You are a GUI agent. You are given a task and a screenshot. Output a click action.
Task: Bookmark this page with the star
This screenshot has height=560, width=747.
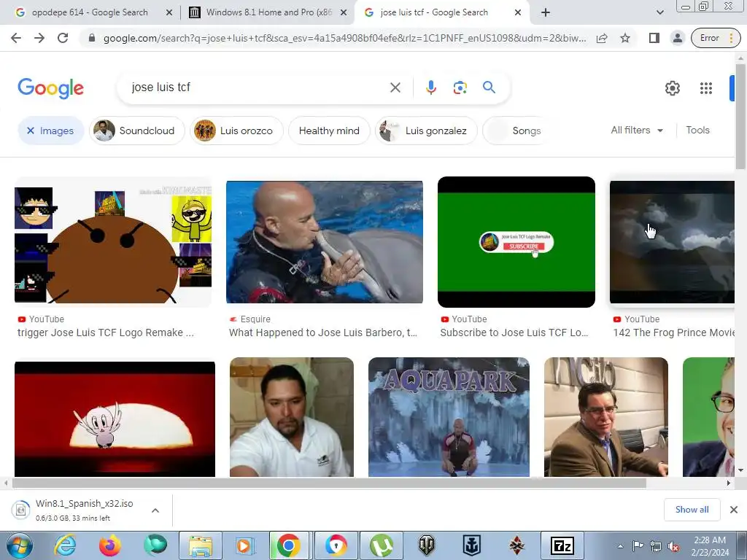click(x=625, y=38)
